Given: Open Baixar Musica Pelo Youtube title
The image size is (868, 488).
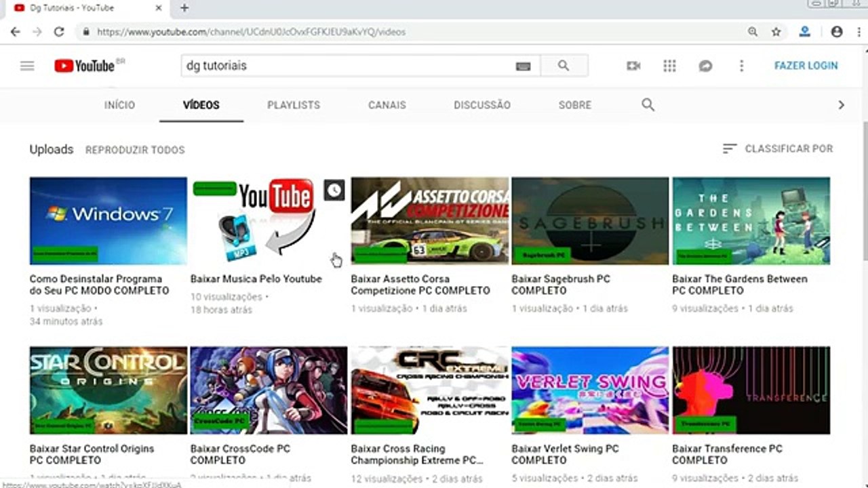Looking at the screenshot, I should point(256,279).
